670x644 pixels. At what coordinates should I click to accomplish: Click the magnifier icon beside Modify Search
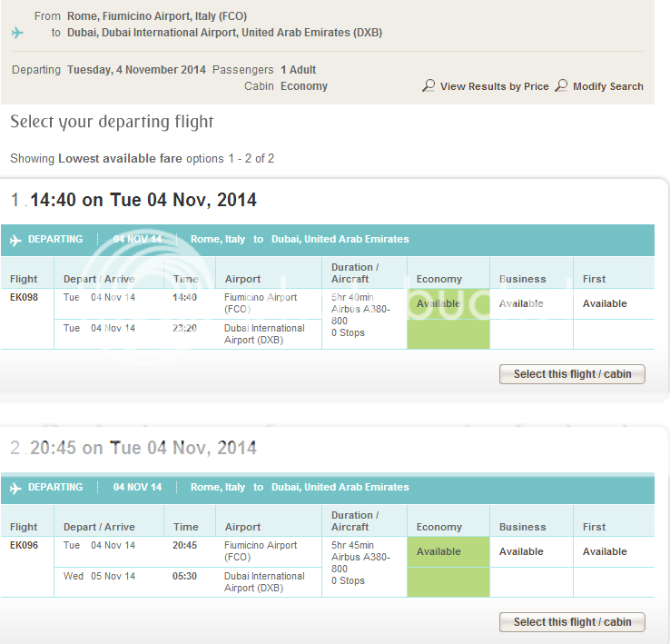[x=561, y=86]
